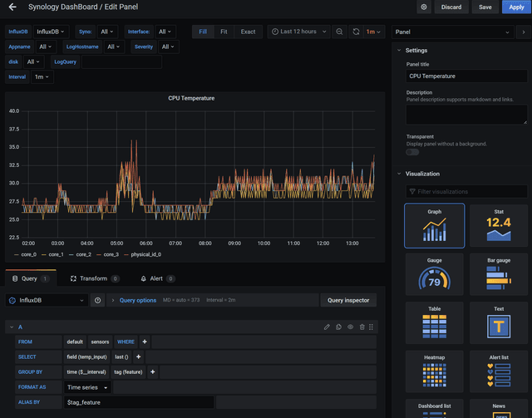Click the drag handle for query A
Viewport: 532px width, 418px height.
pos(372,327)
